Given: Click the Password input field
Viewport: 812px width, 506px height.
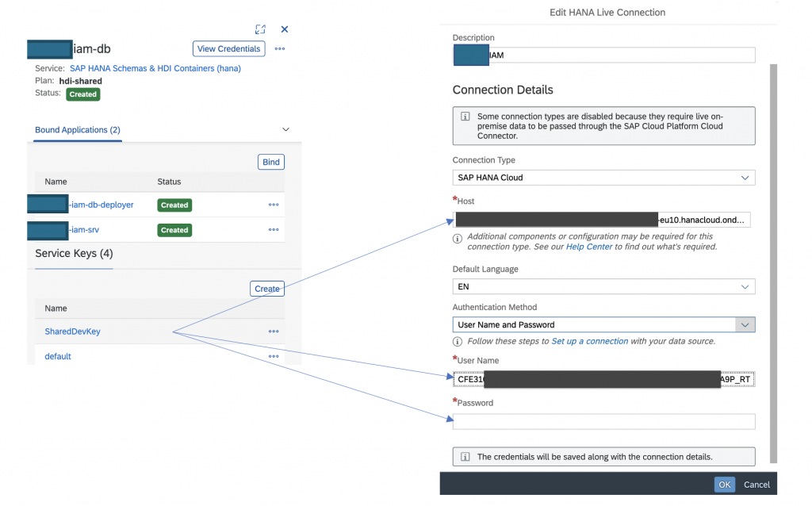Looking at the screenshot, I should tap(603, 422).
